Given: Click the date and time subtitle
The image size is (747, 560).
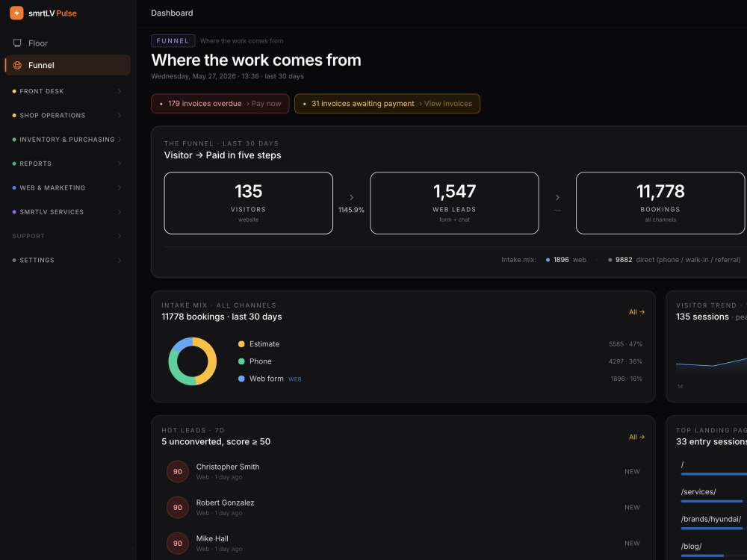Looking at the screenshot, I should click(227, 76).
